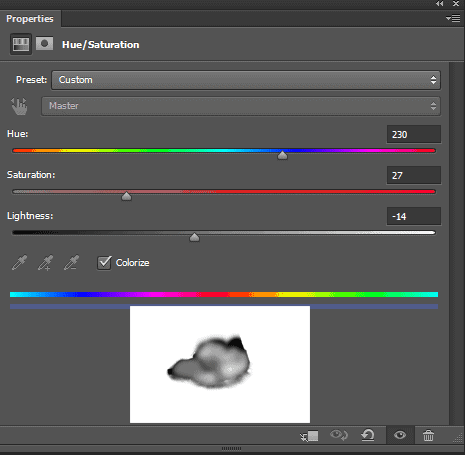
Task: Toggle adjustment layer visibility eye
Action: (400, 435)
